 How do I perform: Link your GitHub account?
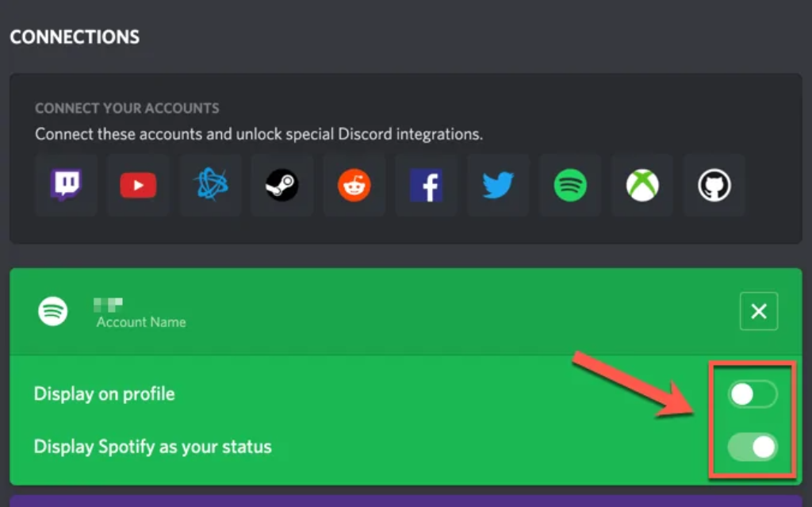pyautogui.click(x=714, y=185)
